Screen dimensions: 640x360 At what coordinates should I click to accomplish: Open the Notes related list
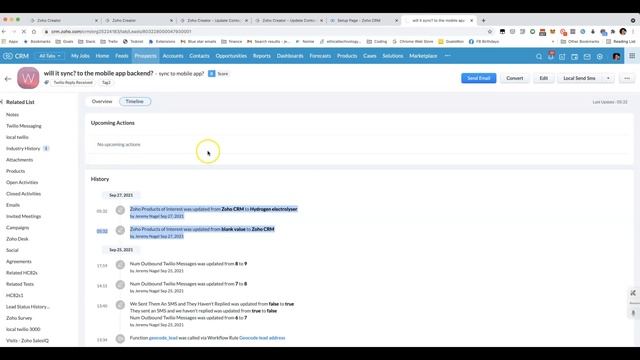12,115
